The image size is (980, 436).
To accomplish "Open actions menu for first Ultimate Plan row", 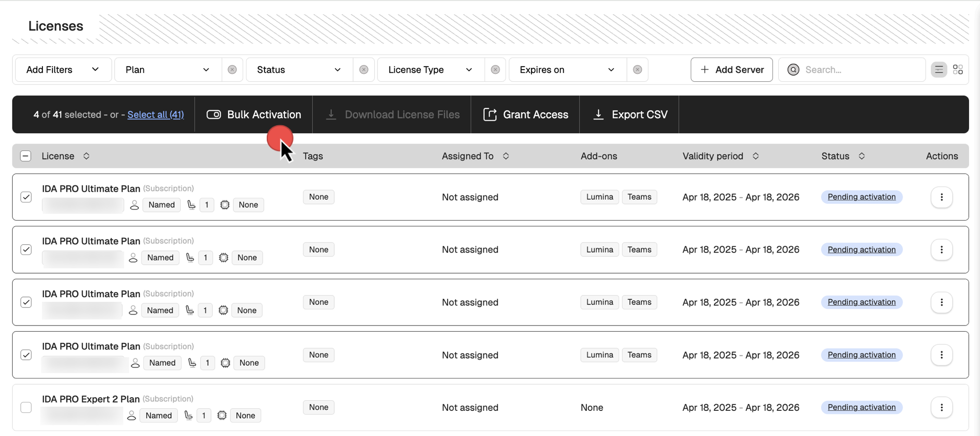I will (942, 197).
